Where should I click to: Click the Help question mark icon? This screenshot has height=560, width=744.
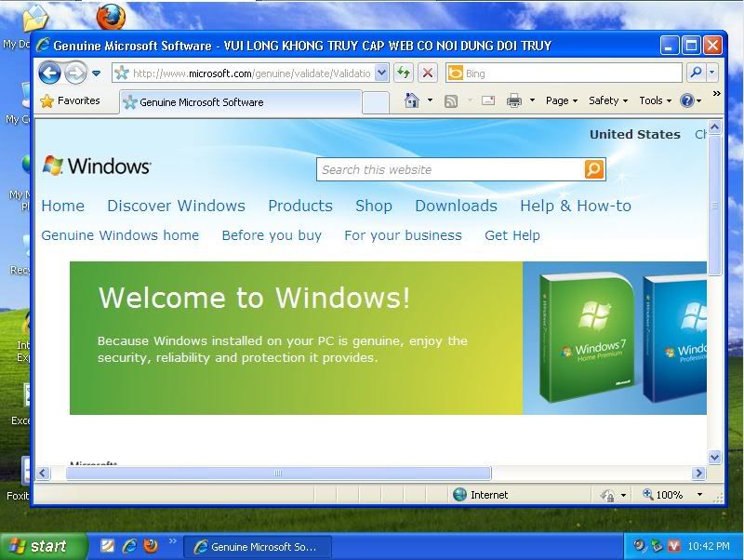(x=687, y=100)
